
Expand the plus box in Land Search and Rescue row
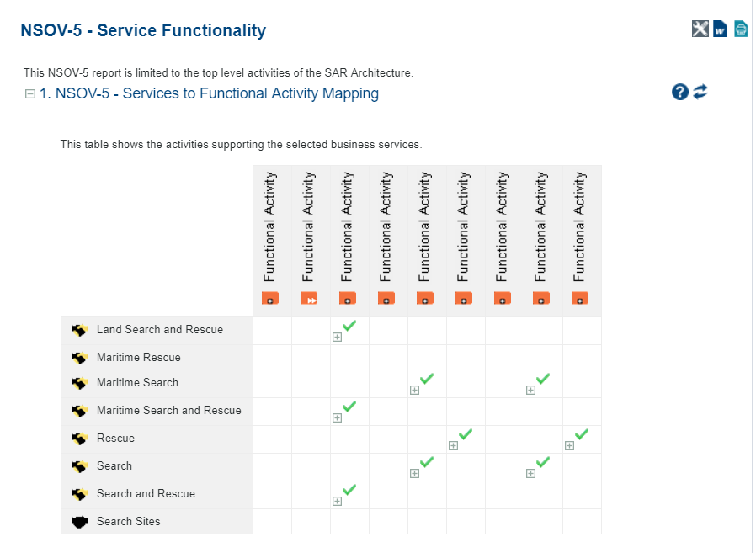[337, 338]
